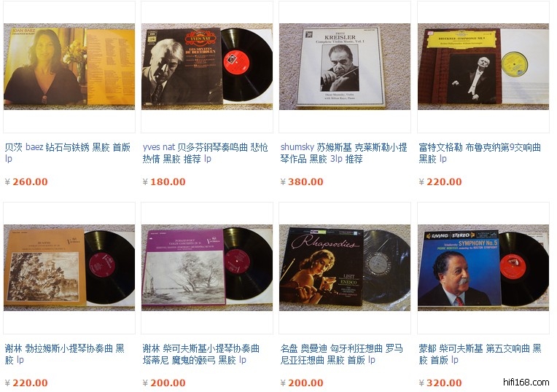Click the 谢林 柴可夫斯基小提琴协奏曲 listing title
The image size is (557, 392).
coord(201,354)
